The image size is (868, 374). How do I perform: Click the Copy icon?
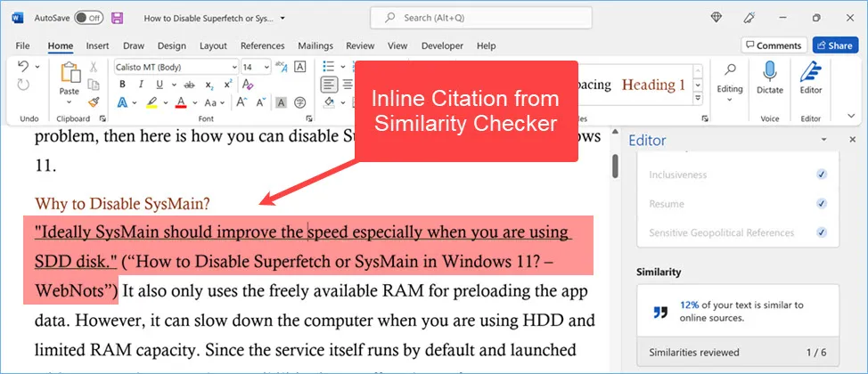coord(94,85)
